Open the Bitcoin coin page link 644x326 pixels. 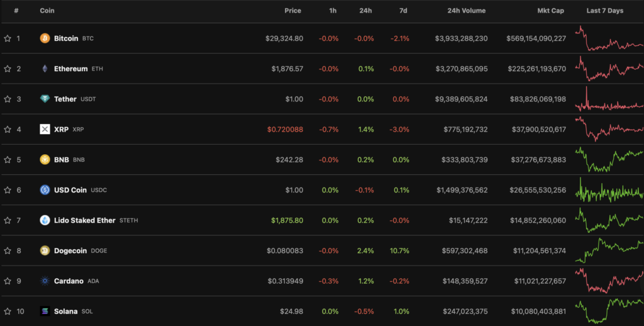click(x=66, y=38)
